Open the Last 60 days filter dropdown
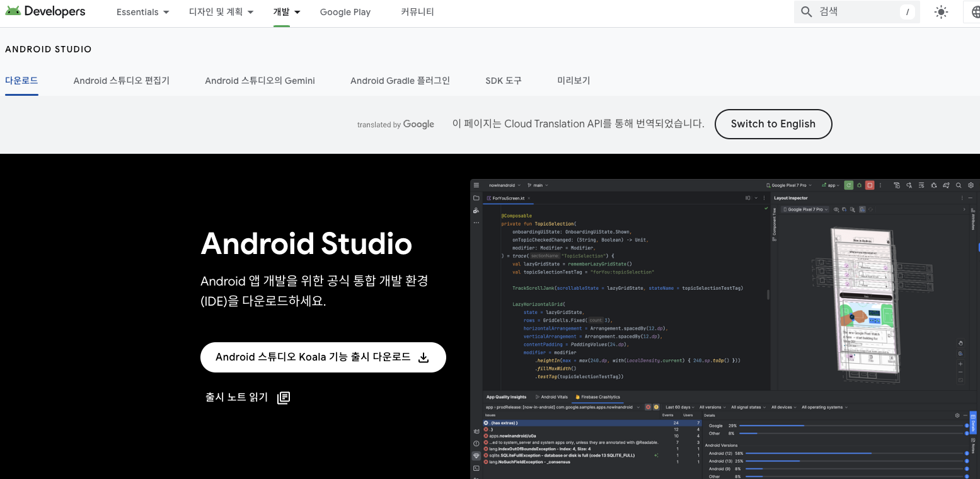This screenshot has height=479, width=980. tap(680, 407)
